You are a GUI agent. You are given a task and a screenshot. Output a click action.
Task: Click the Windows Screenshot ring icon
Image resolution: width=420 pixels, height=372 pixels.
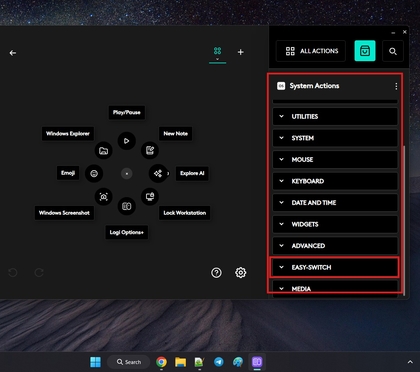coord(104,197)
